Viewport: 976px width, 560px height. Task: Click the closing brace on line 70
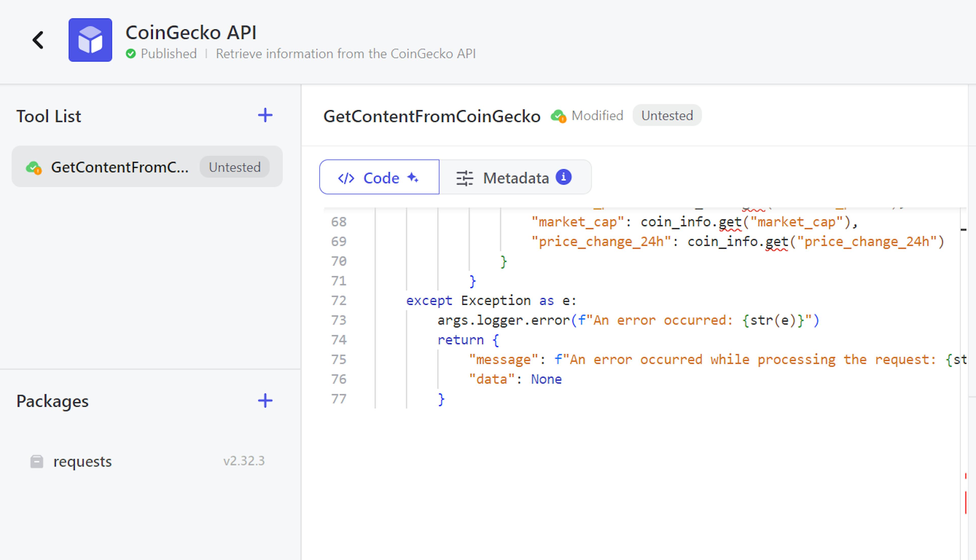(x=504, y=262)
